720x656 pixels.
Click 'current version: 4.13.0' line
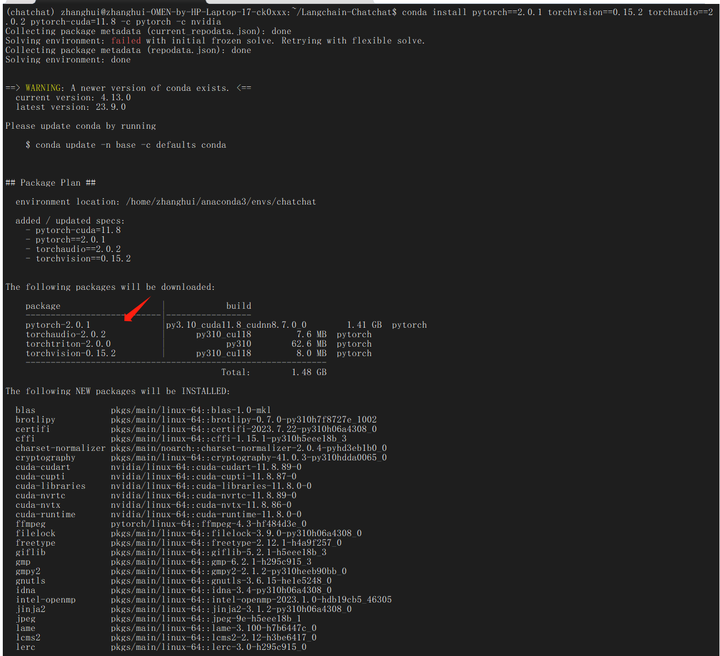click(73, 98)
